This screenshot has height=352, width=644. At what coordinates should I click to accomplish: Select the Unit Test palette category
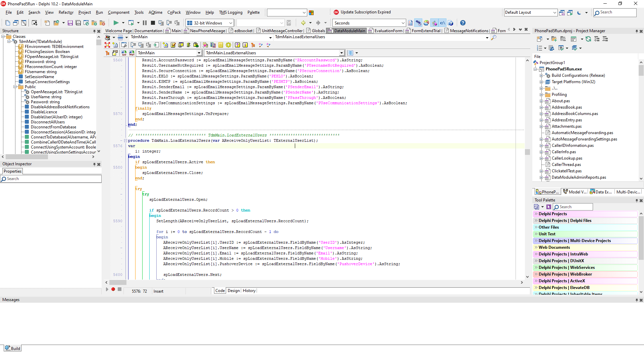(585, 234)
